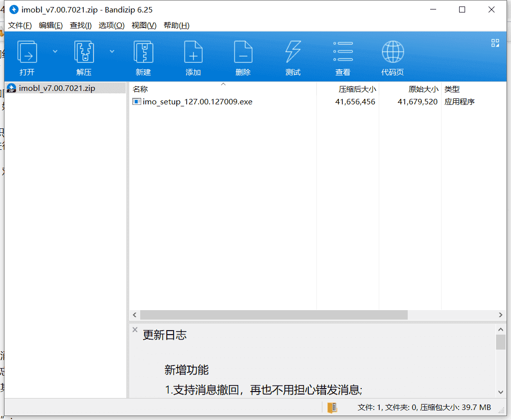511x420 pixels.
Task: Open the 帮助(H) menu
Action: tap(176, 25)
